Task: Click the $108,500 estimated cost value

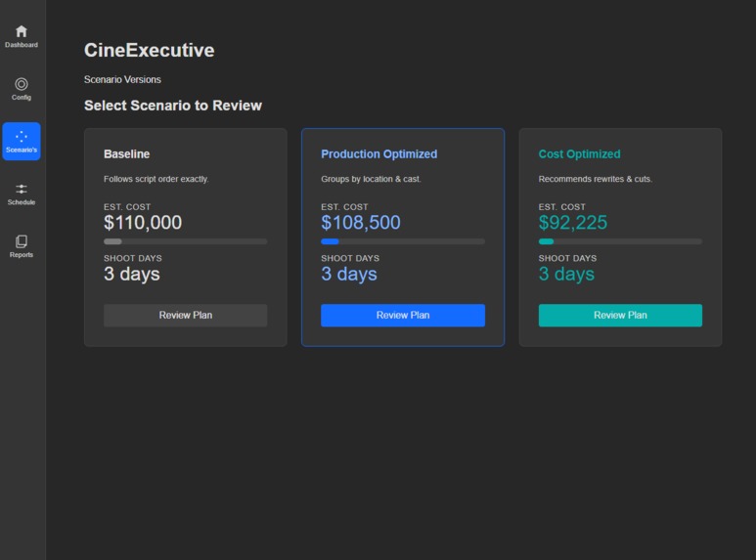Action: [361, 223]
